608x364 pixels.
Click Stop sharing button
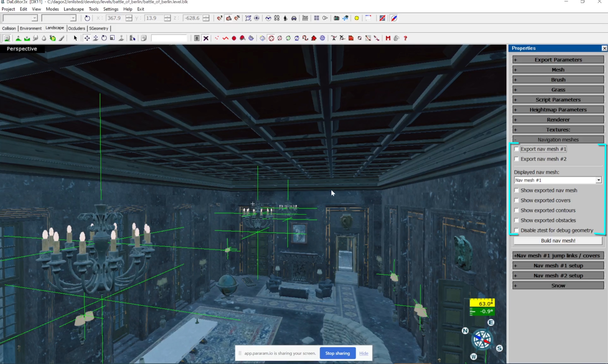337,353
